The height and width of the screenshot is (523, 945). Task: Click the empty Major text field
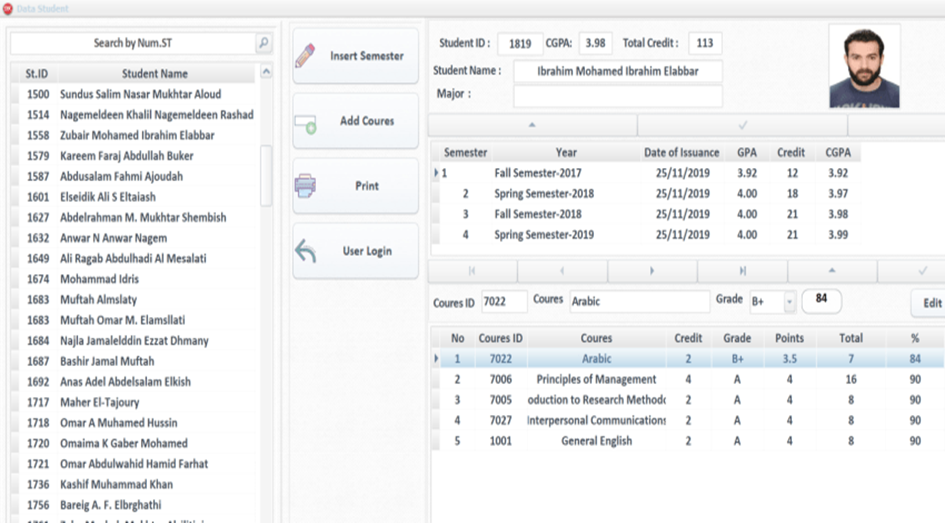click(x=617, y=95)
